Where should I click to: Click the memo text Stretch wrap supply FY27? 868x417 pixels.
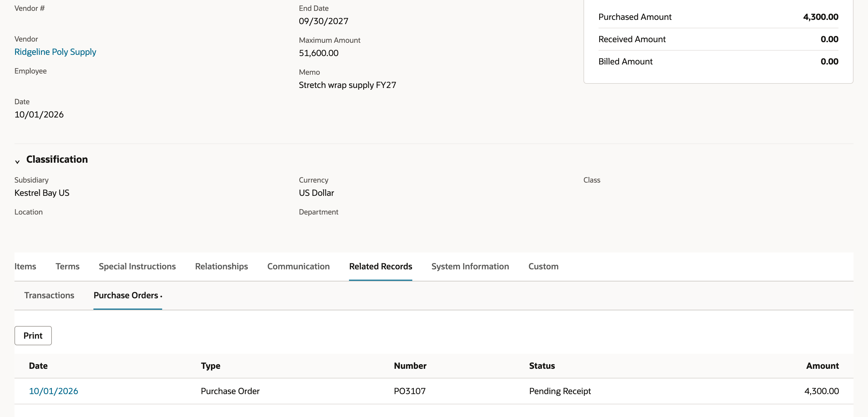348,85
